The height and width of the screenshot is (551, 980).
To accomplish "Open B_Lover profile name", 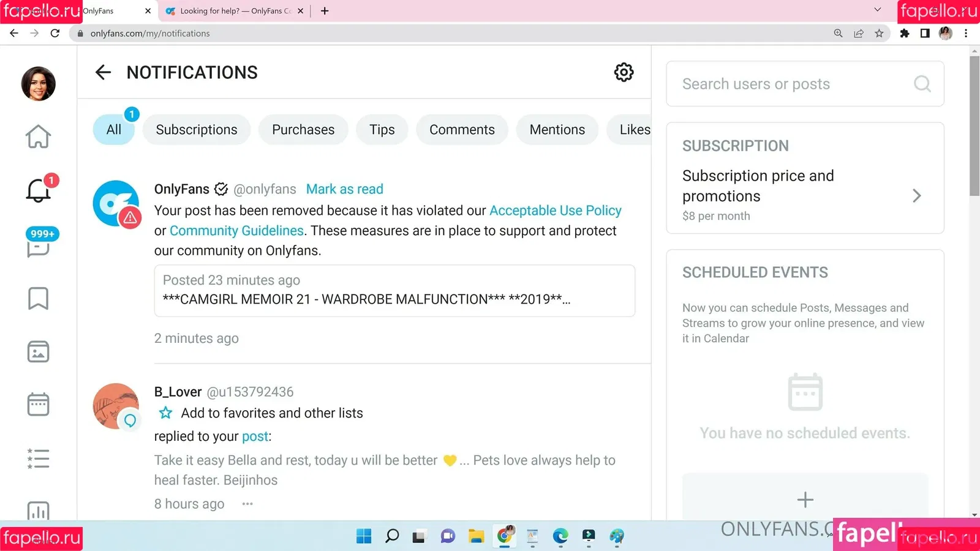I will [178, 392].
